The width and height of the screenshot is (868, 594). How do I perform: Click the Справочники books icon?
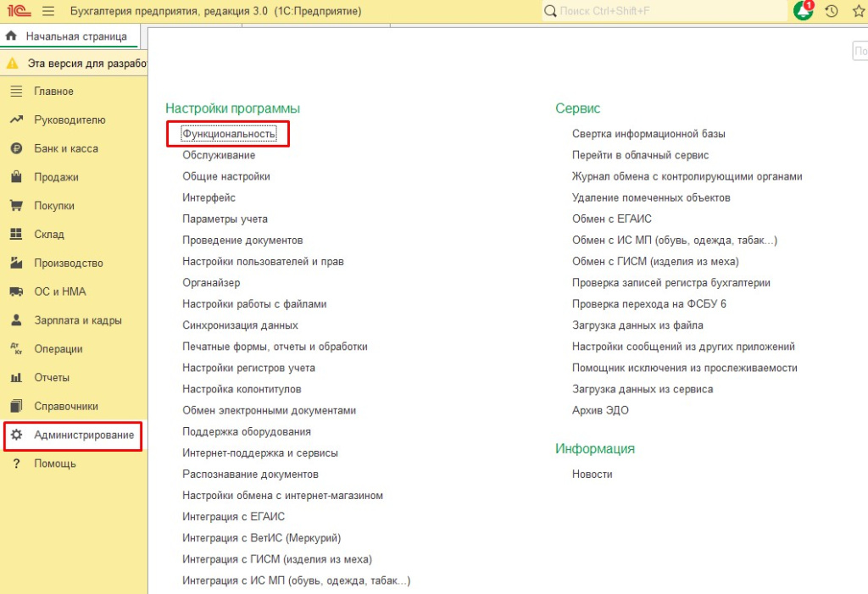(17, 406)
